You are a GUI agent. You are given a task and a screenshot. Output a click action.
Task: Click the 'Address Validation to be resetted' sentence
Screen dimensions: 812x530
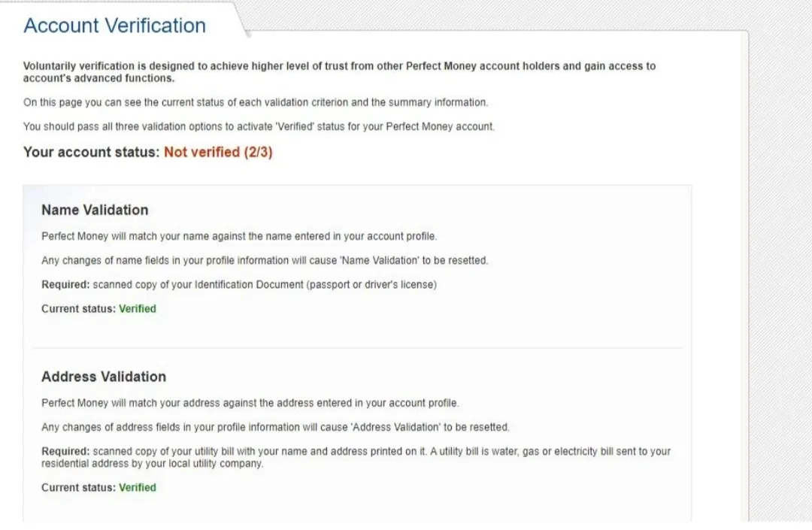tap(275, 427)
